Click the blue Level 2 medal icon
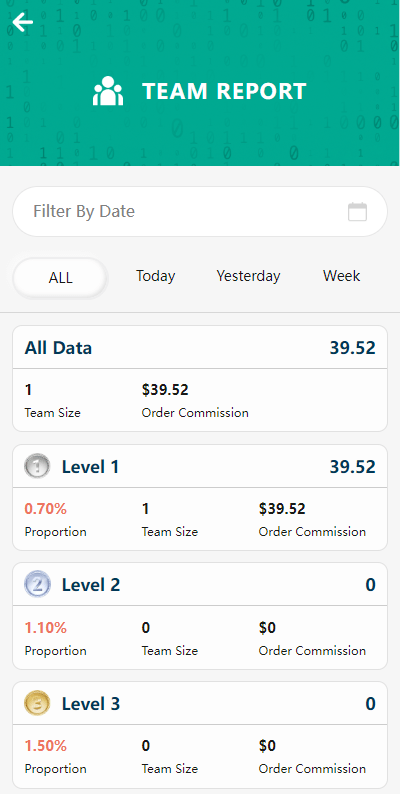This screenshot has height=794, width=400. [x=37, y=584]
